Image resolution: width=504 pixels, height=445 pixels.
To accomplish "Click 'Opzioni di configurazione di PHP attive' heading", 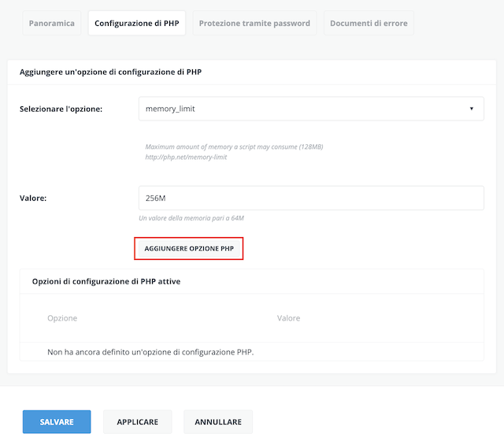I will 106,282.
